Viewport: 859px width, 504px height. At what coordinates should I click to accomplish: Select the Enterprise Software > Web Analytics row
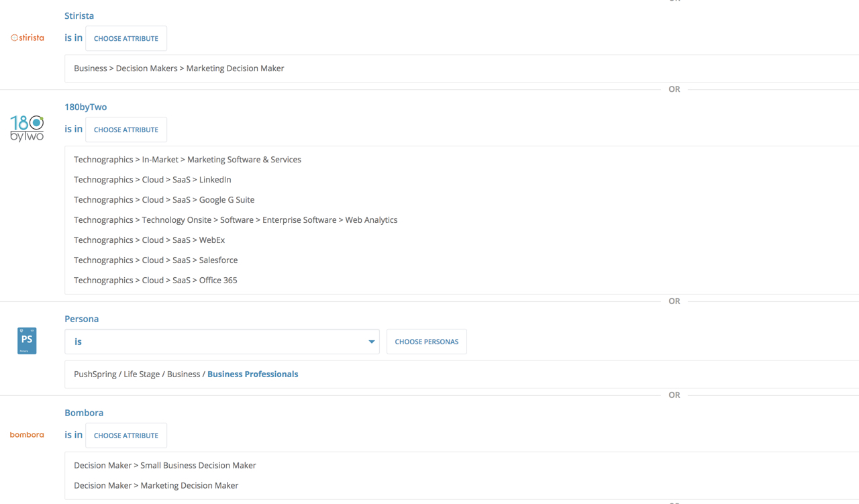[236, 220]
